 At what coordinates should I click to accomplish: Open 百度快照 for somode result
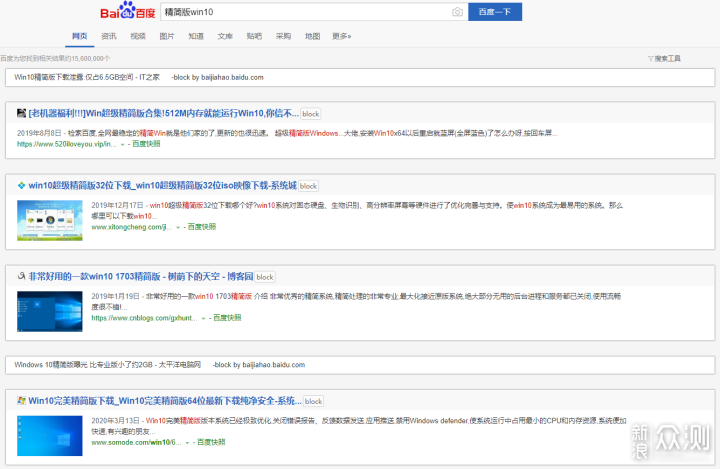click(x=211, y=442)
